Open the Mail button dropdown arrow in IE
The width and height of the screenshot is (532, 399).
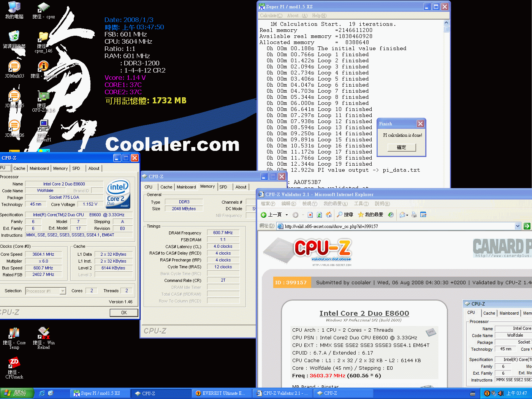(x=407, y=215)
